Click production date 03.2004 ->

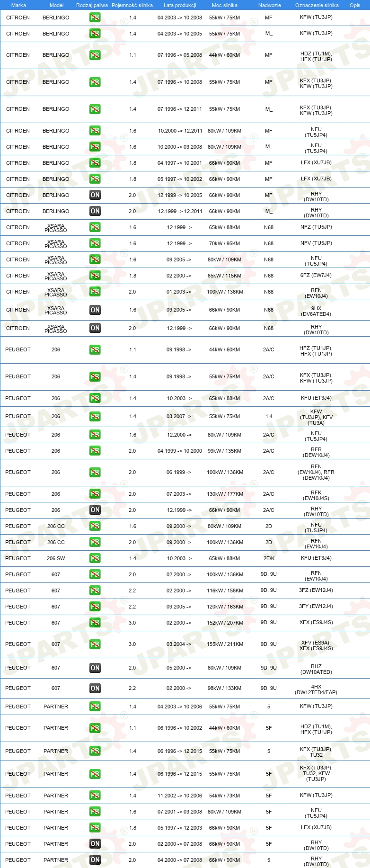point(179,644)
